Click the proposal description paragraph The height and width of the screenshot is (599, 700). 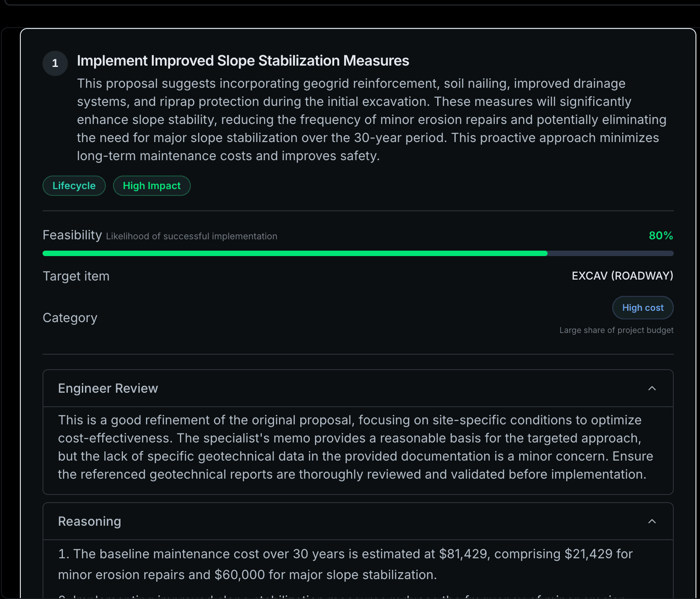point(371,119)
